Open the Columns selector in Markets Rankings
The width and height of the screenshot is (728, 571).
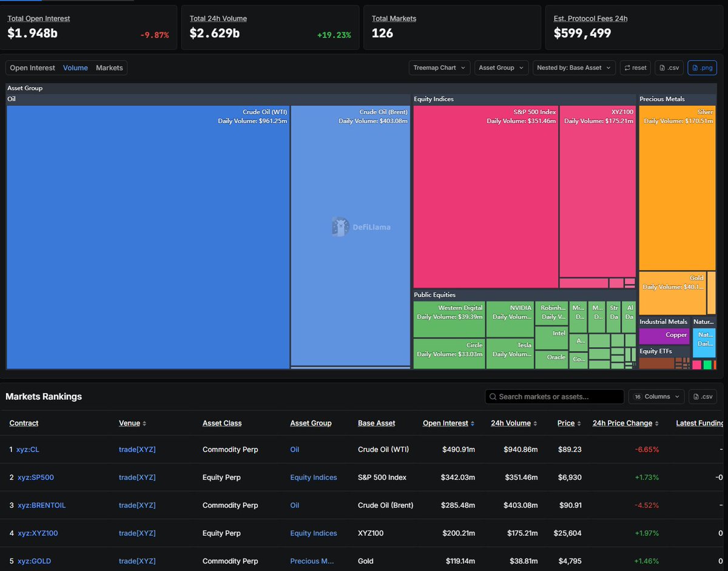pos(656,396)
